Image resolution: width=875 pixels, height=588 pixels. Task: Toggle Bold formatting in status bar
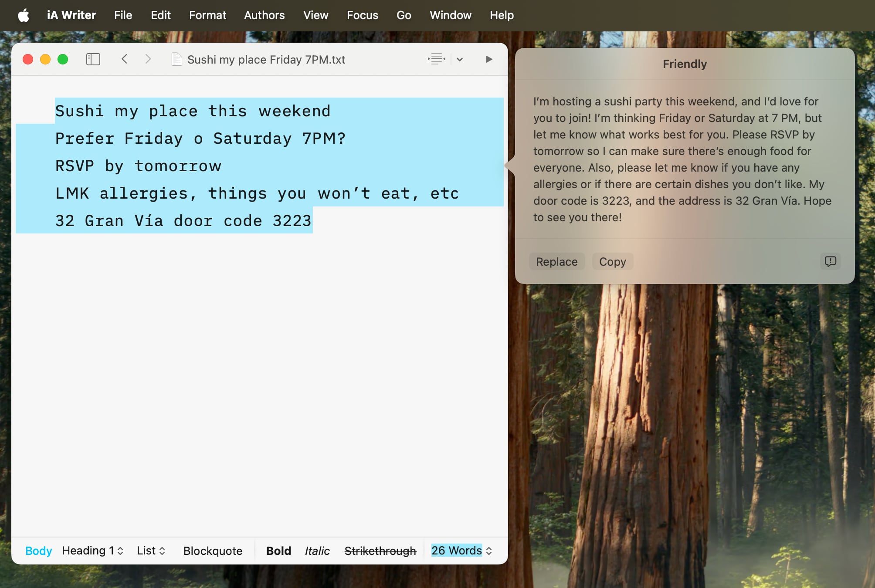point(278,551)
